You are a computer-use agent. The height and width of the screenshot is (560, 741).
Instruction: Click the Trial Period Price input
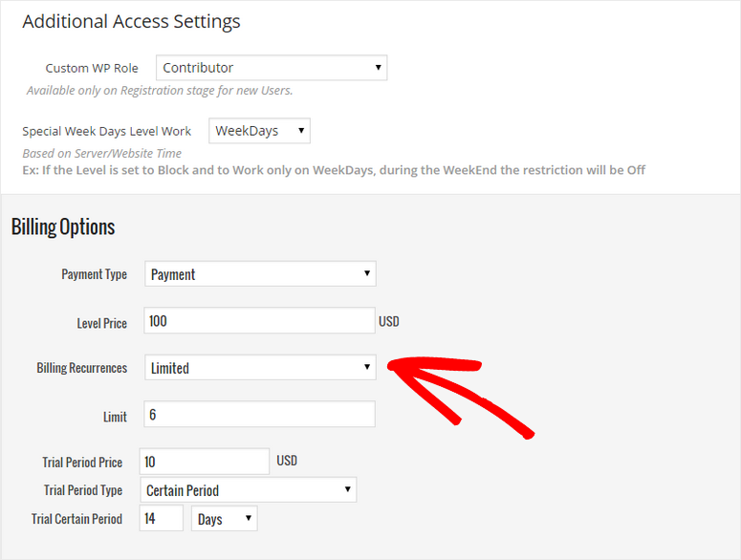point(205,462)
